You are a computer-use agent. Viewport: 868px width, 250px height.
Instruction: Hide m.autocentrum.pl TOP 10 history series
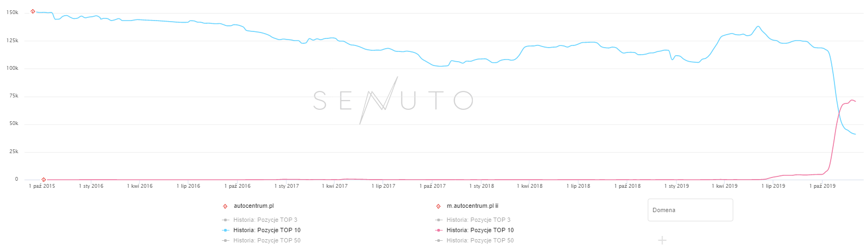click(x=480, y=230)
